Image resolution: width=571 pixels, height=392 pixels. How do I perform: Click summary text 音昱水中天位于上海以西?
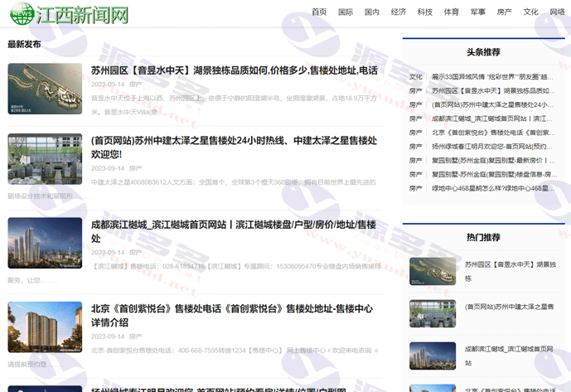tap(234, 105)
